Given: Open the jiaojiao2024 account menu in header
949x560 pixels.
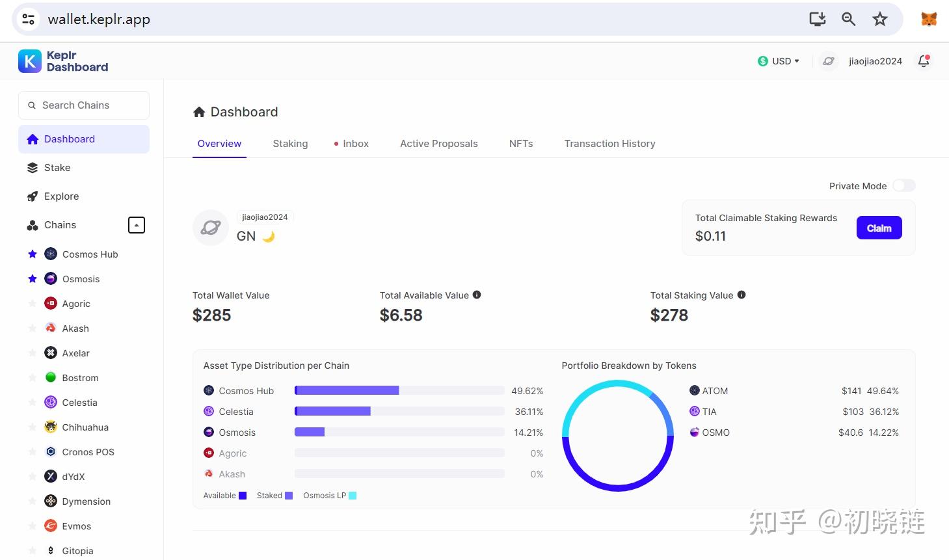Looking at the screenshot, I should tap(875, 61).
